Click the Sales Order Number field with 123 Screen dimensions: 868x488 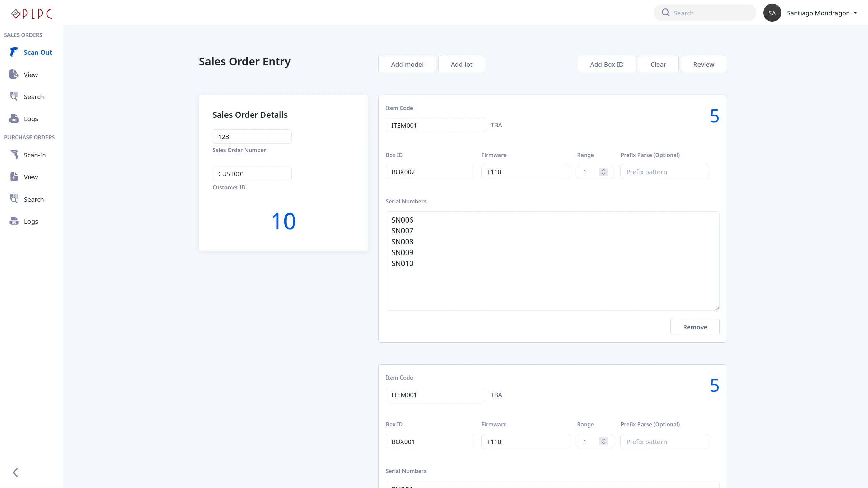tap(252, 137)
